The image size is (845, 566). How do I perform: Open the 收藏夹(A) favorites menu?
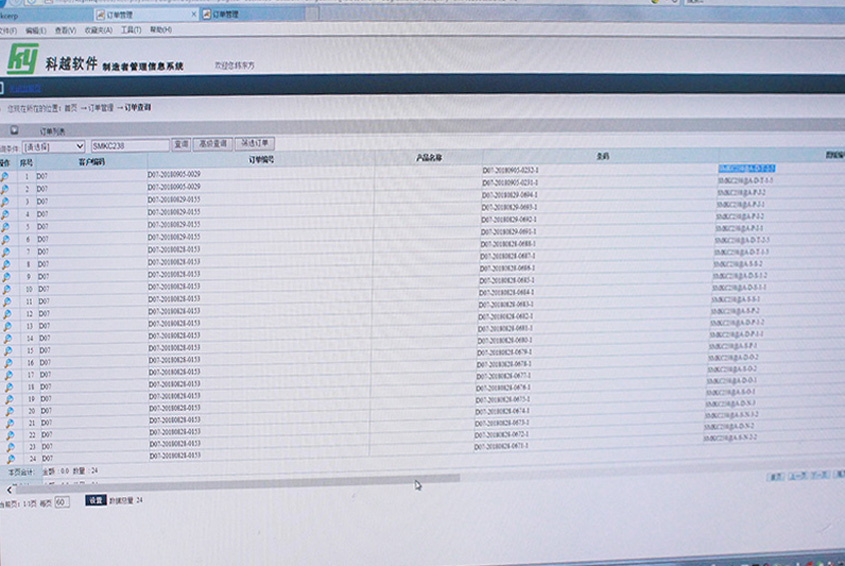(99, 30)
